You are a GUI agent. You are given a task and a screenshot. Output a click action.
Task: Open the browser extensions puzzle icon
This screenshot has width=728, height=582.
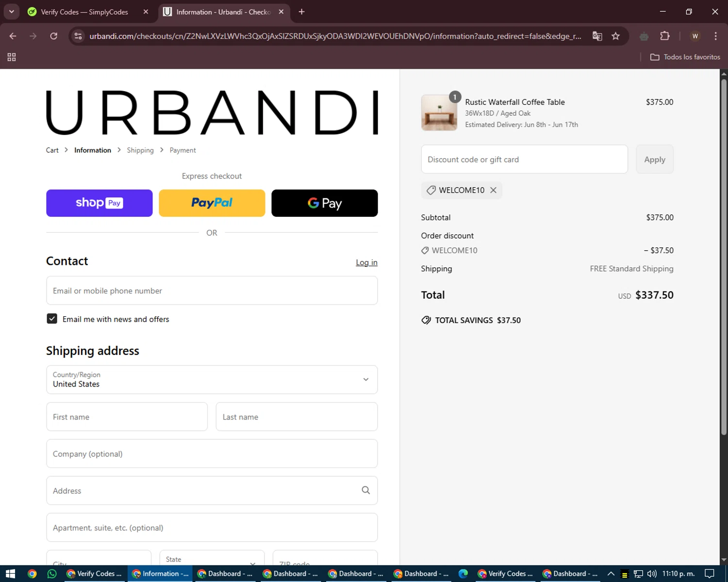[x=665, y=36]
